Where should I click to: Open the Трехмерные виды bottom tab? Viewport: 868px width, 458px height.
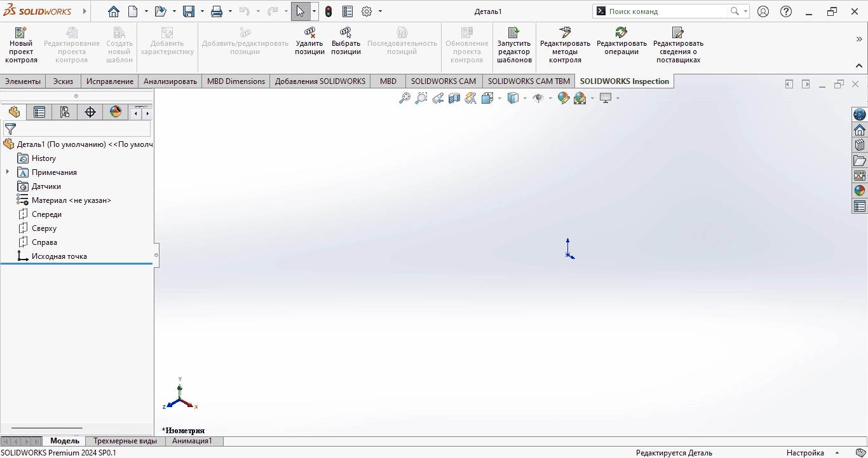pyautogui.click(x=125, y=441)
